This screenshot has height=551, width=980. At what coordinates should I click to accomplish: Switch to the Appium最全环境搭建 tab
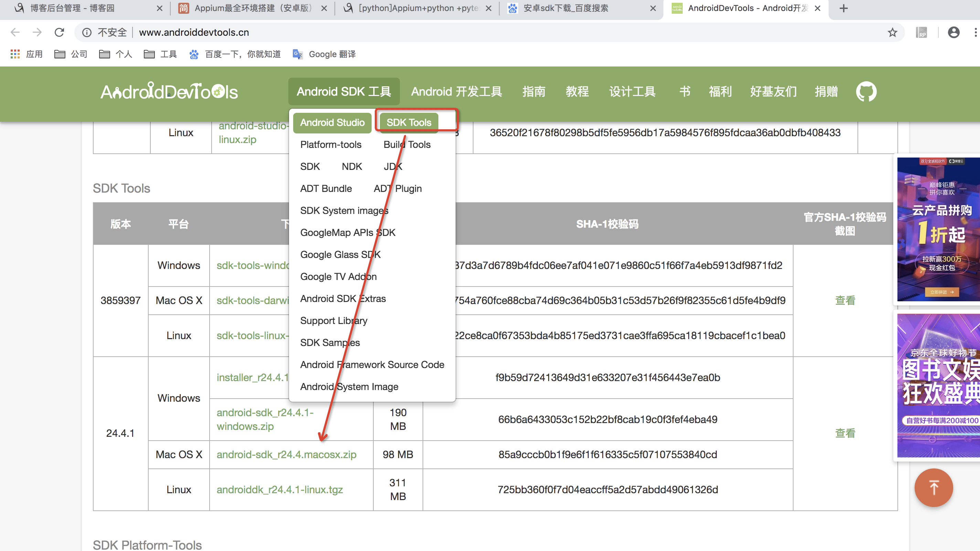point(253,8)
